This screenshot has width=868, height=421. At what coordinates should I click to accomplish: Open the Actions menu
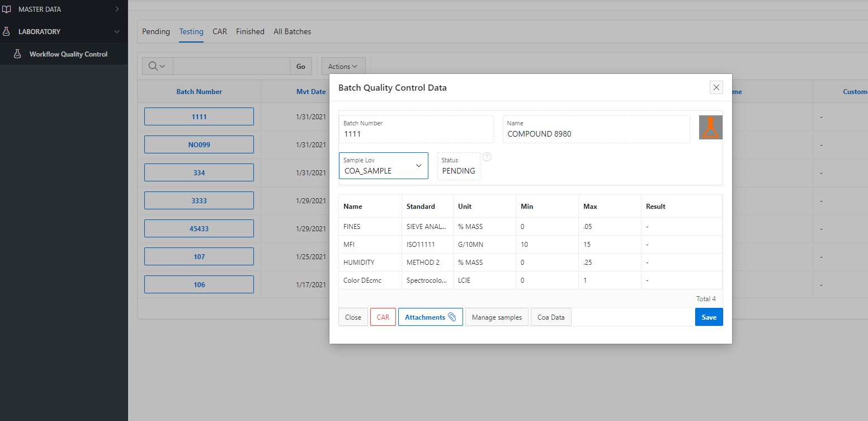click(x=343, y=66)
